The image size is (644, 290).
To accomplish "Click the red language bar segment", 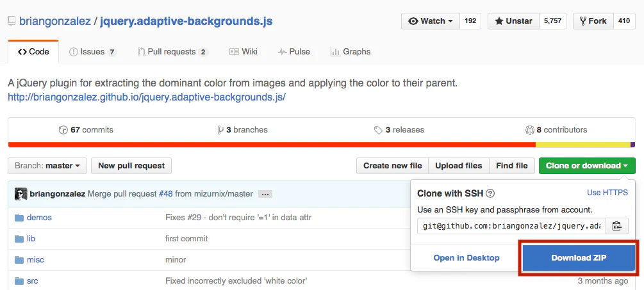I will pyautogui.click(x=272, y=145).
